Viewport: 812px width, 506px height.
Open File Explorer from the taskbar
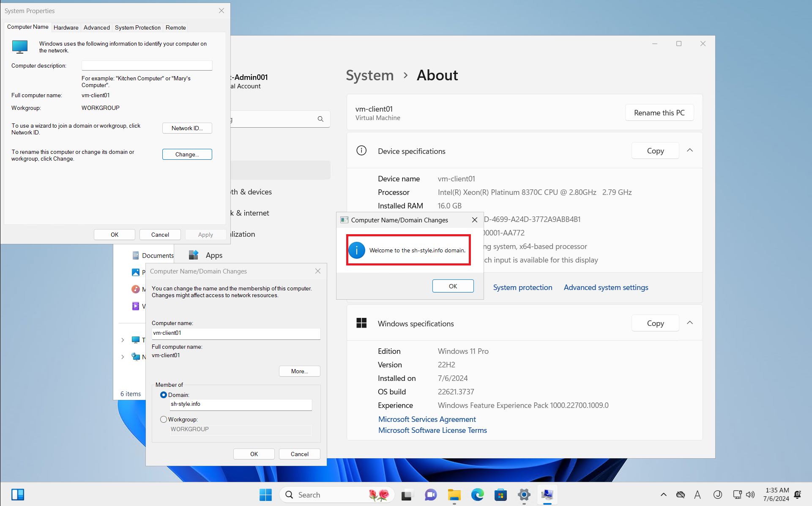point(454,495)
